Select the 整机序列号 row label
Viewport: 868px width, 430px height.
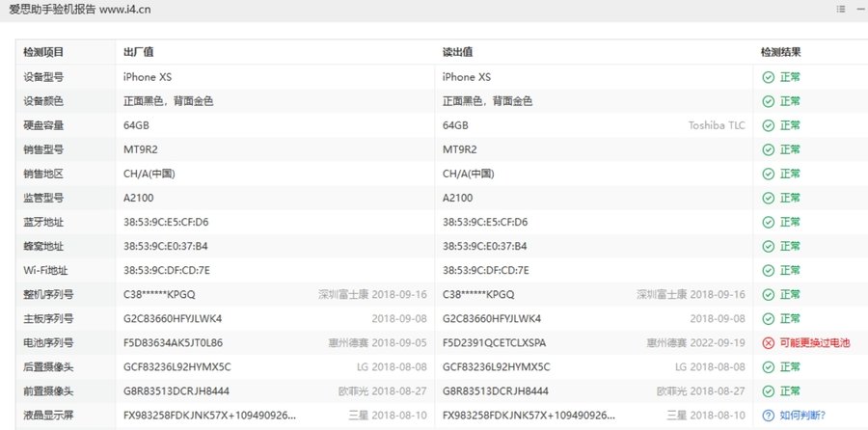48,295
